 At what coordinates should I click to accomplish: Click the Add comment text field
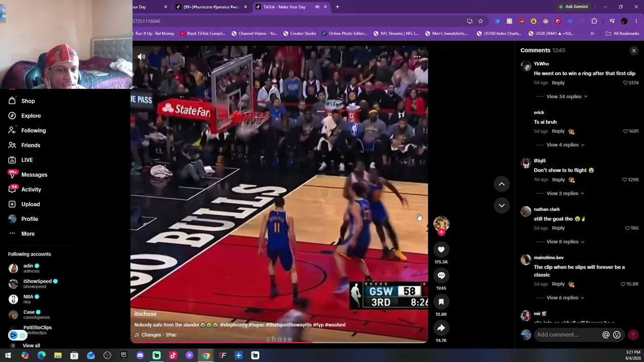coord(568,335)
